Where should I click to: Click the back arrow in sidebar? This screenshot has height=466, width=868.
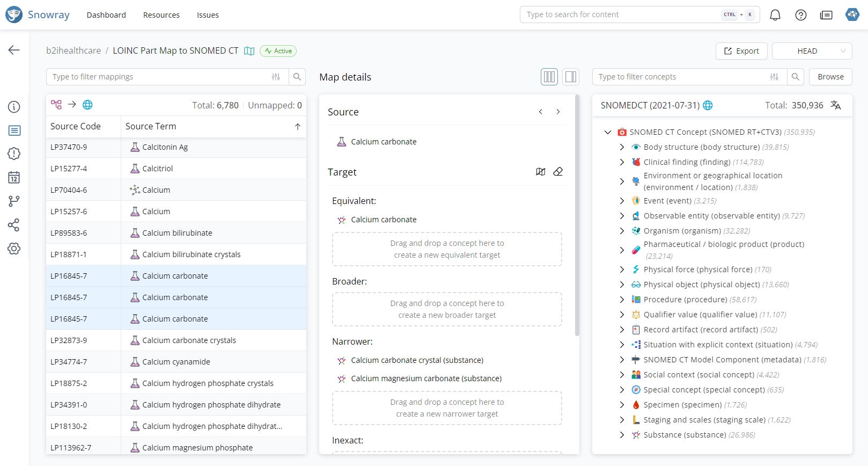(x=14, y=50)
